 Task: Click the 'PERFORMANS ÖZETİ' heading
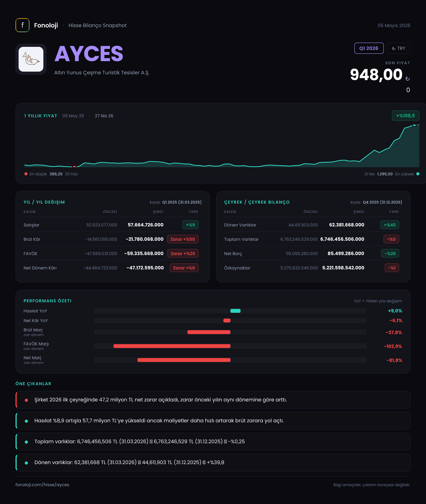pyautogui.click(x=48, y=301)
